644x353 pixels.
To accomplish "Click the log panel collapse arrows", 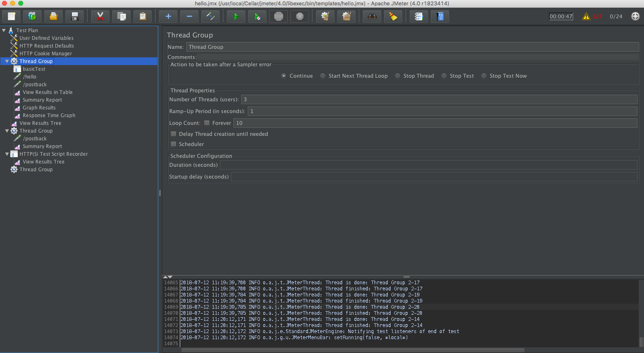I will (x=168, y=277).
